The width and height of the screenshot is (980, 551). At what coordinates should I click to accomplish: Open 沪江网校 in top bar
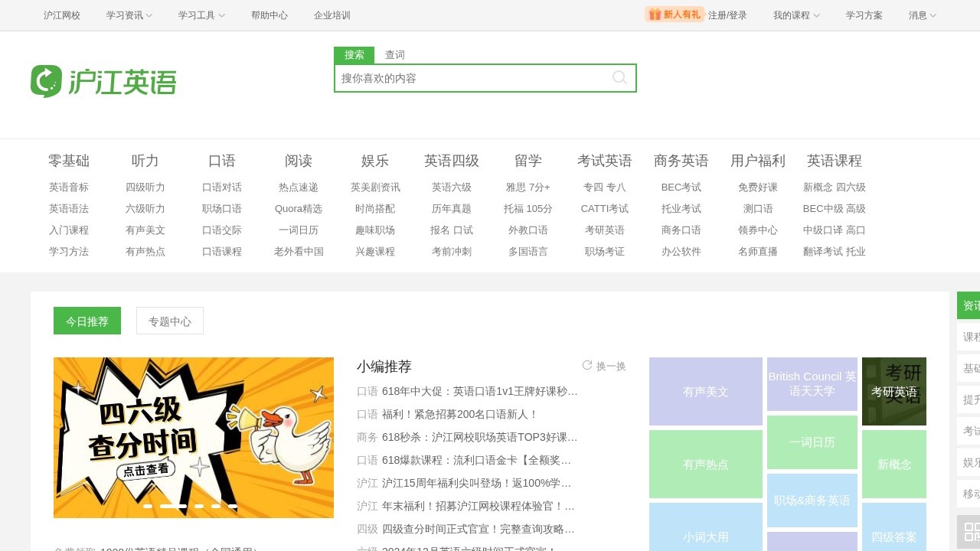[62, 15]
